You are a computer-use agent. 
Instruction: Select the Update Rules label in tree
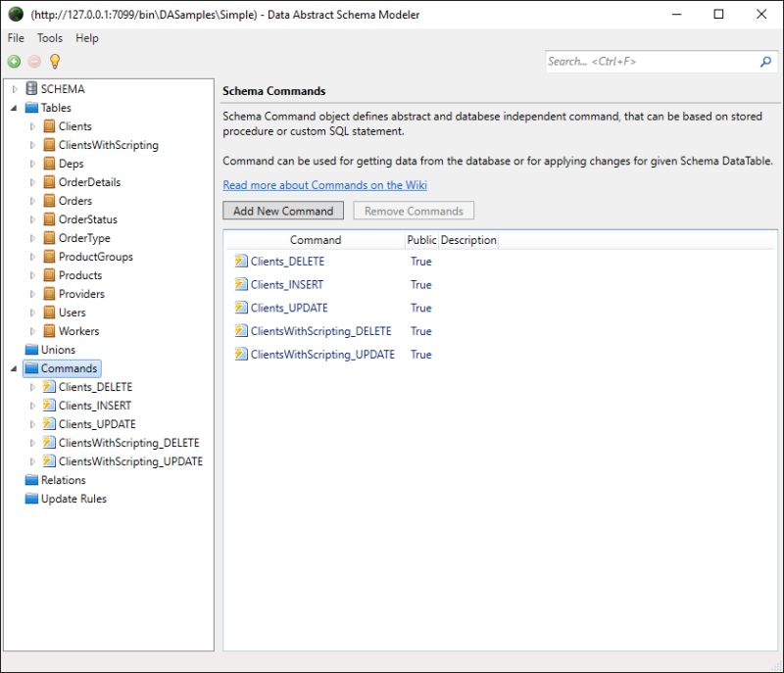(x=73, y=499)
